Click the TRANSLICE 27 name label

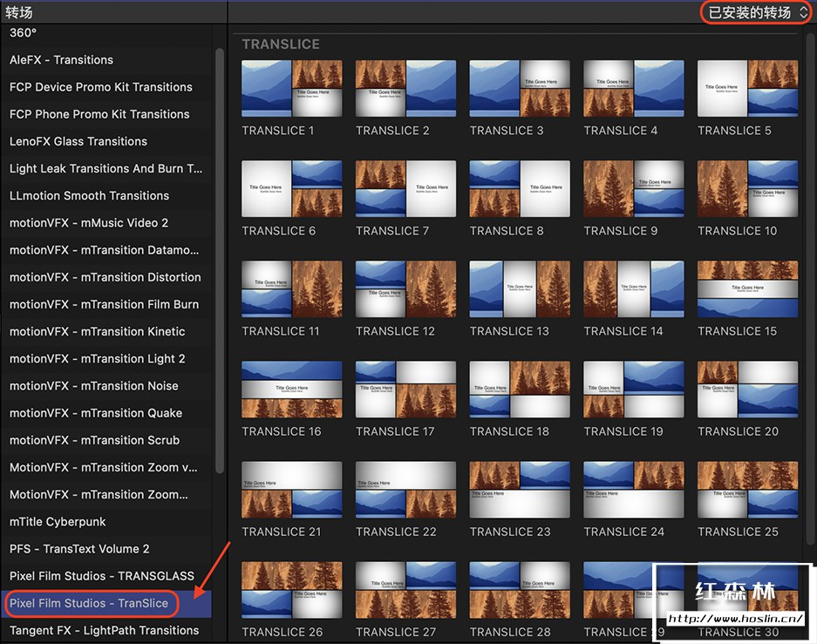point(396,632)
